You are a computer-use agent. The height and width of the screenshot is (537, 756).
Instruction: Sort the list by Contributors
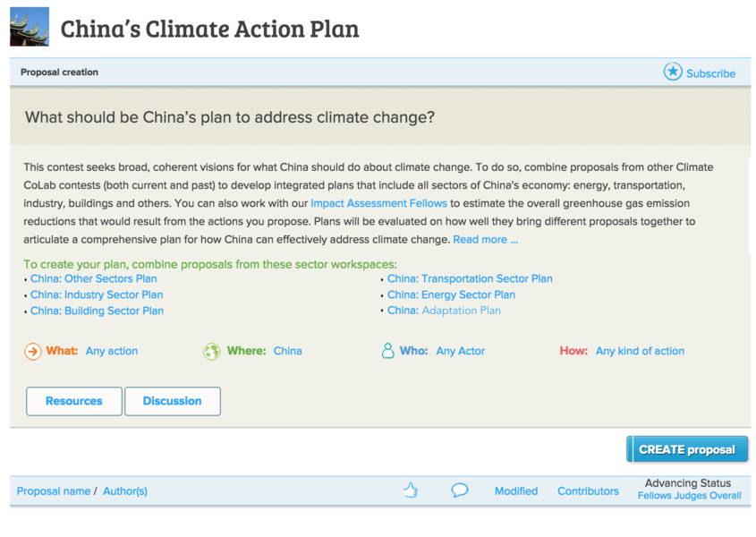click(x=588, y=490)
